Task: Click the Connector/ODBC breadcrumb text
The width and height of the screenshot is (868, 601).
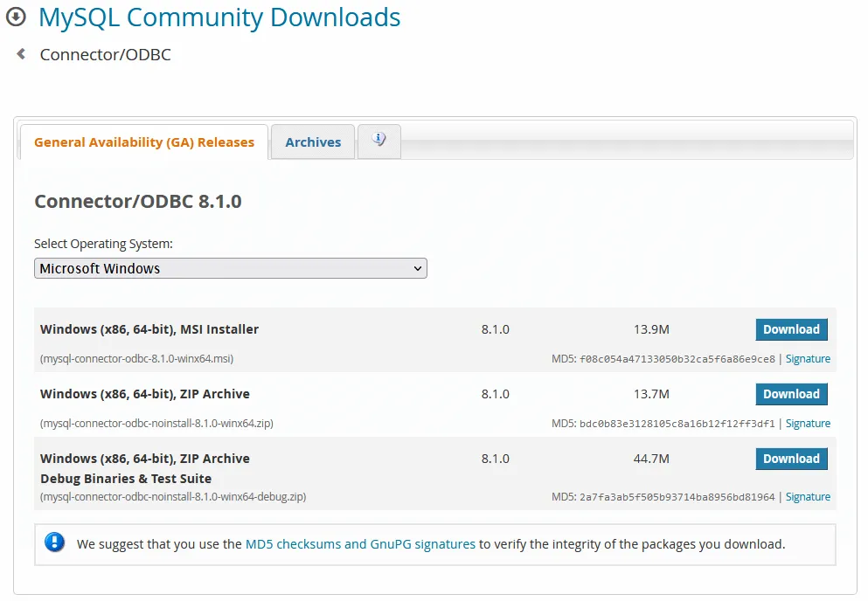Action: pyautogui.click(x=106, y=55)
